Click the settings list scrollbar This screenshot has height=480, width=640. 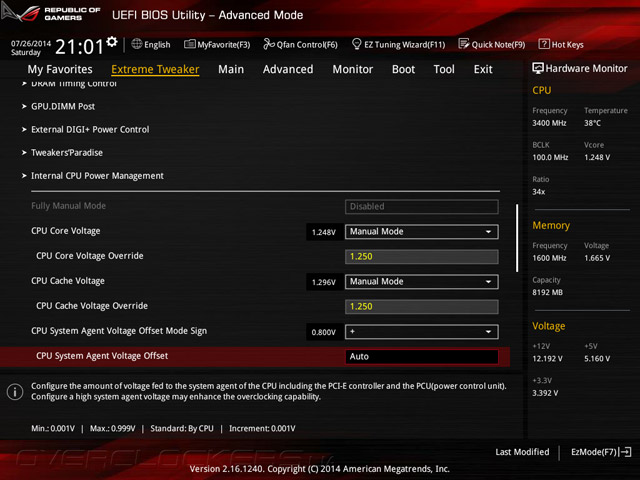[x=517, y=238]
